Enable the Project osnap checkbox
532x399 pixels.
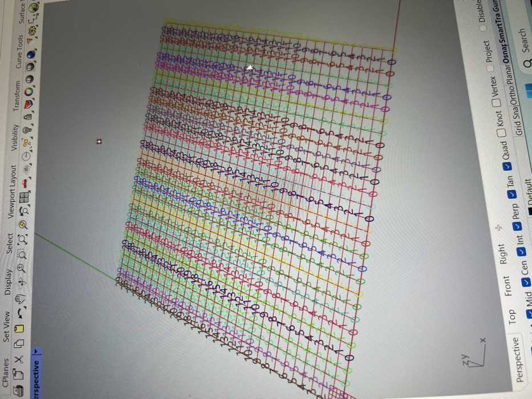click(x=490, y=68)
